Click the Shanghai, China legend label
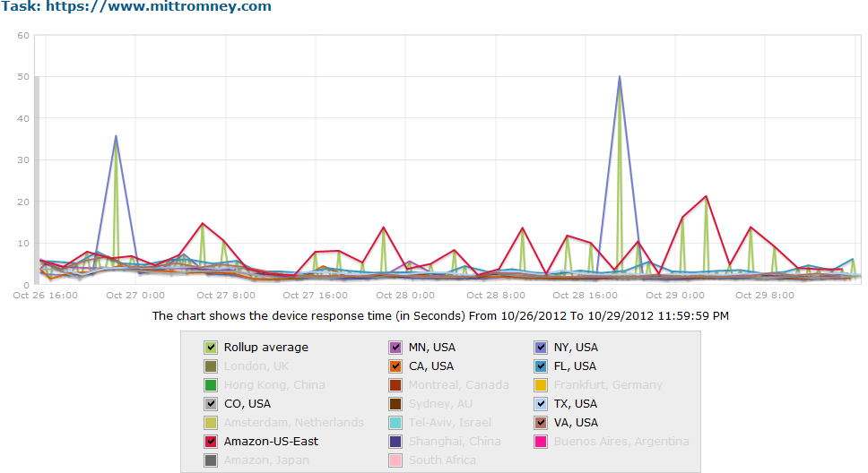868x473 pixels. coord(455,442)
